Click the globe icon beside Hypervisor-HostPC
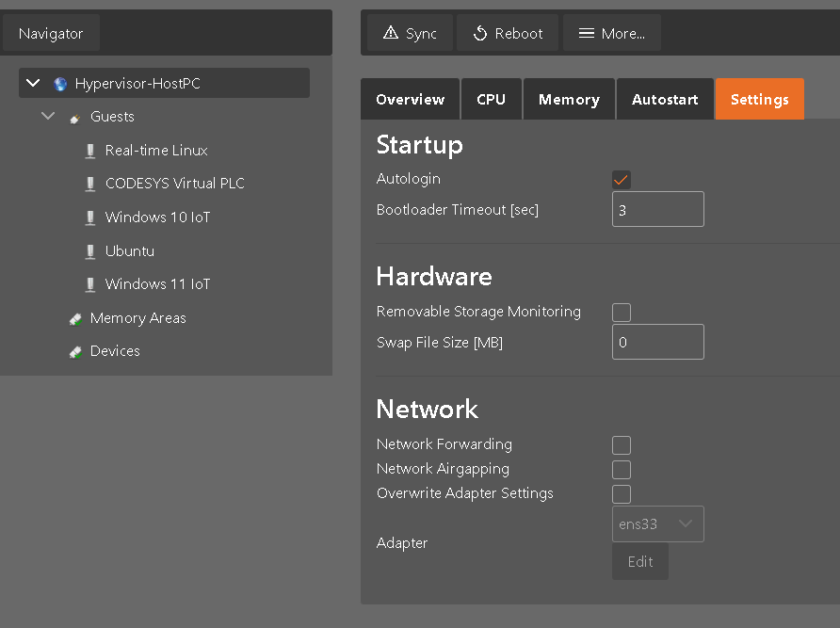The width and height of the screenshot is (840, 628). click(60, 83)
